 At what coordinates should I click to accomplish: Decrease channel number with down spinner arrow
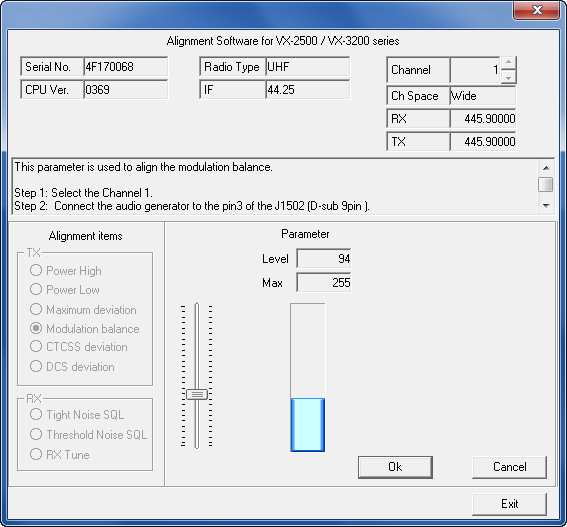pyautogui.click(x=508, y=77)
